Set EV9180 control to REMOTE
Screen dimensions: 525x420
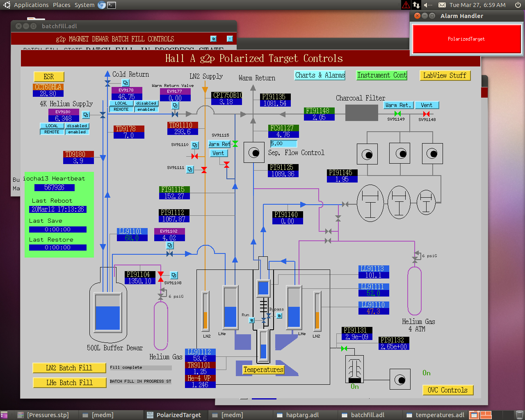(52, 132)
